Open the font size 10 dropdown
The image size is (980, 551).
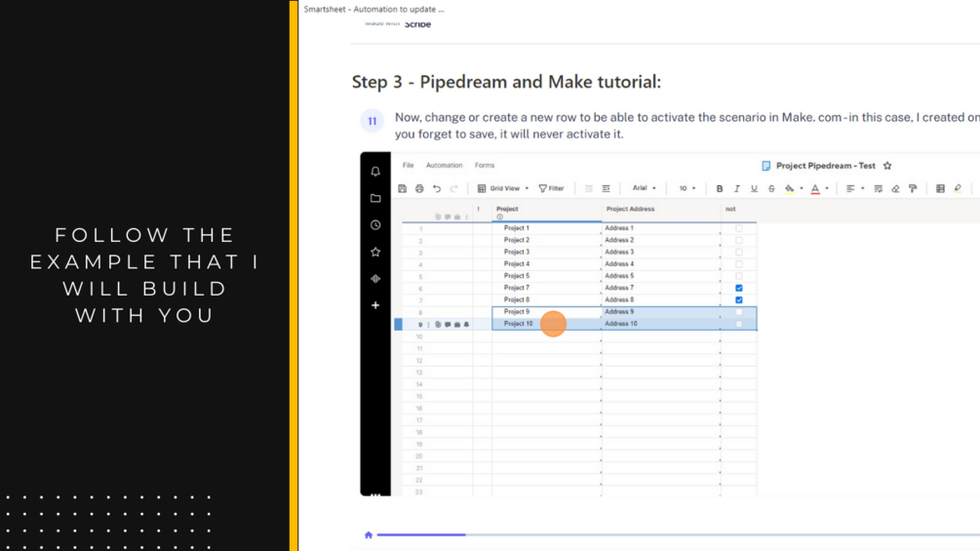[686, 188]
